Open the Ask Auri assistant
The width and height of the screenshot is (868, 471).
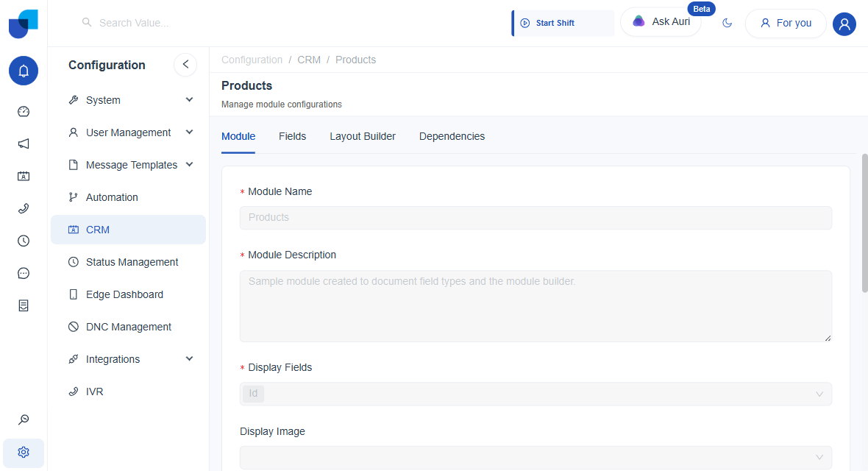click(x=661, y=22)
